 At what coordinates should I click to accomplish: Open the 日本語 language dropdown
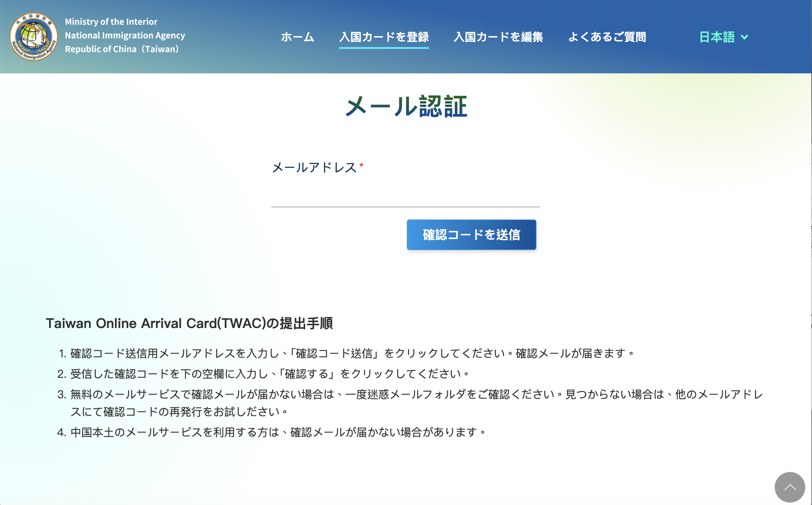(x=717, y=37)
